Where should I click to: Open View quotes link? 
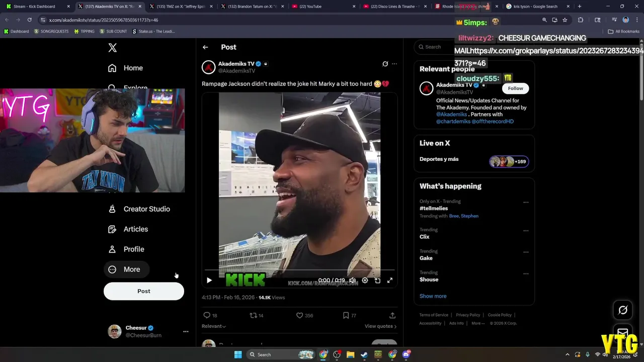tap(380, 326)
